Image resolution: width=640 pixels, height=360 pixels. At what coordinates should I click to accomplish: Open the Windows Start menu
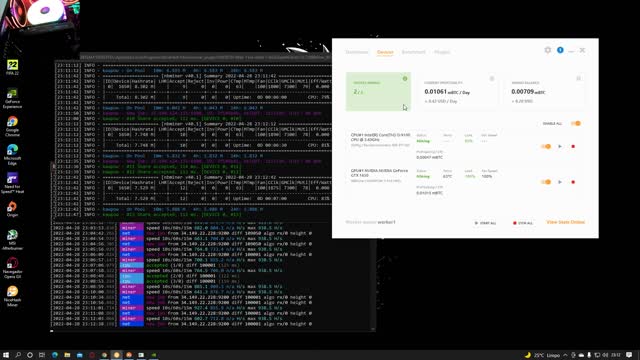pos(6,355)
